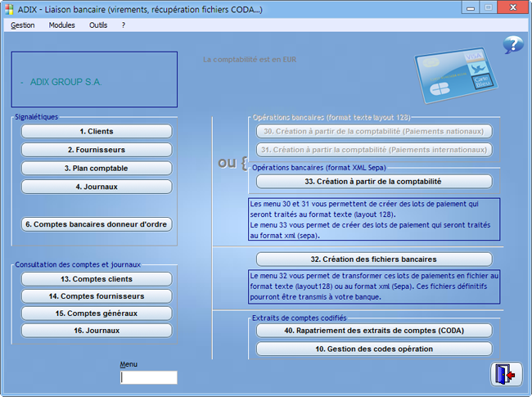Open 6. Comptes bancaires donneur d'ordre
This screenshot has width=532, height=397.
tap(97, 224)
